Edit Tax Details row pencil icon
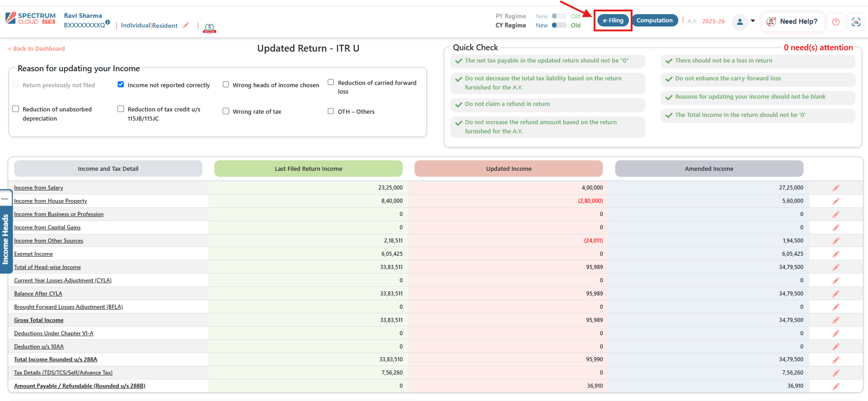Screen dimensions: 868x401 click(x=836, y=373)
